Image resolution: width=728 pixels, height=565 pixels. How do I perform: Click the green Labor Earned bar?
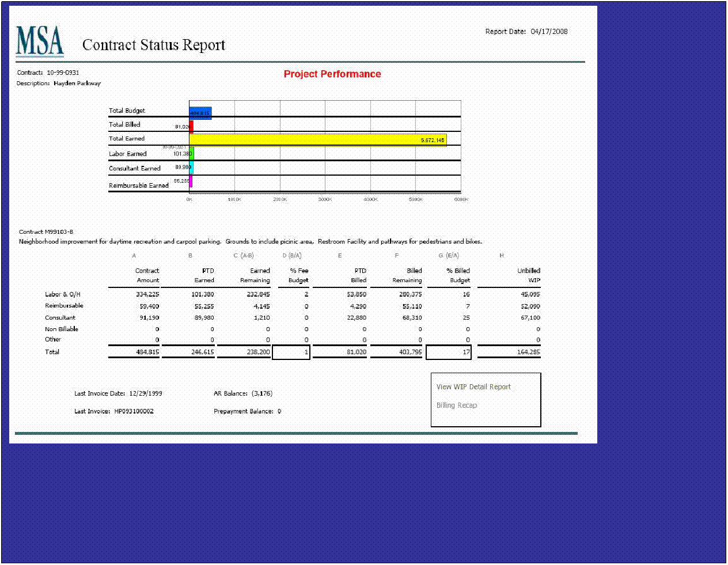(192, 153)
